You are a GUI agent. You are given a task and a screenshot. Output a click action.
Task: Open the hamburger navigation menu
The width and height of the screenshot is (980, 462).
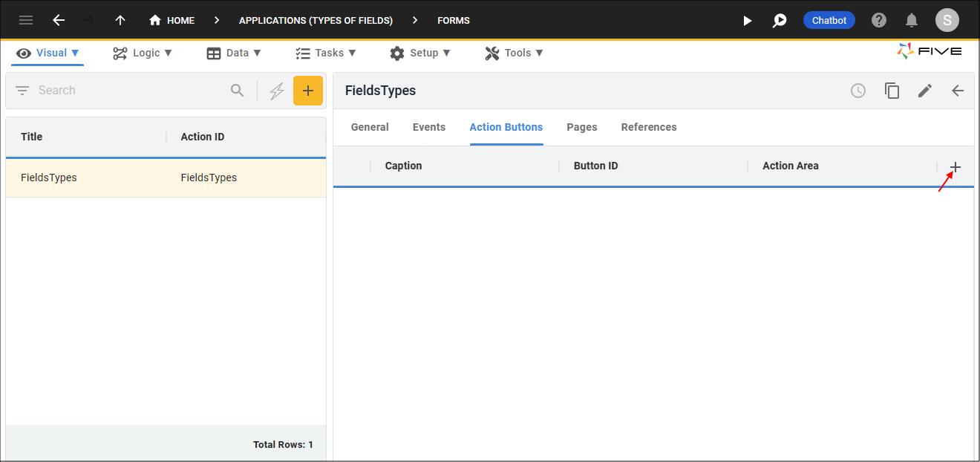click(x=26, y=20)
